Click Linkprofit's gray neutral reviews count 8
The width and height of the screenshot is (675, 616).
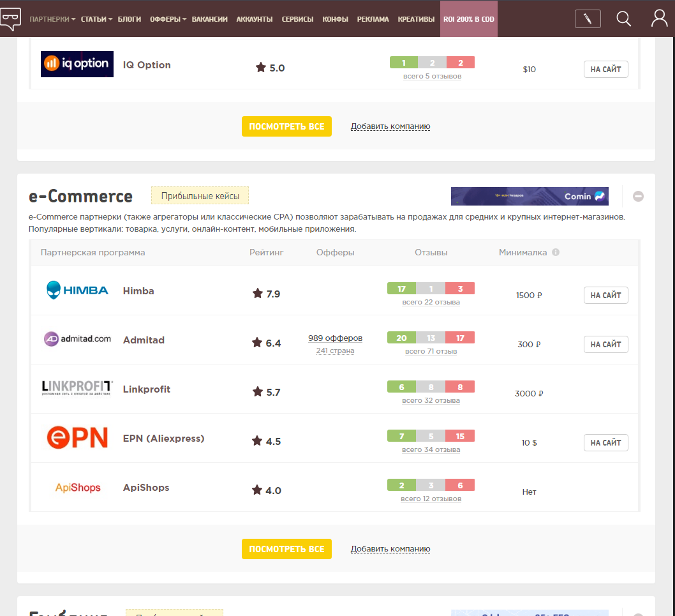coord(431,387)
